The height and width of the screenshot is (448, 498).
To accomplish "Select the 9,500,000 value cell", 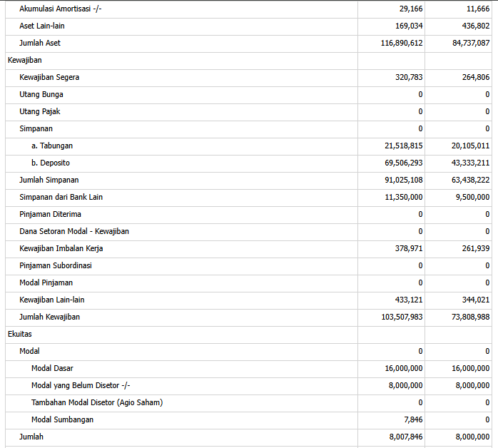I will [x=472, y=197].
